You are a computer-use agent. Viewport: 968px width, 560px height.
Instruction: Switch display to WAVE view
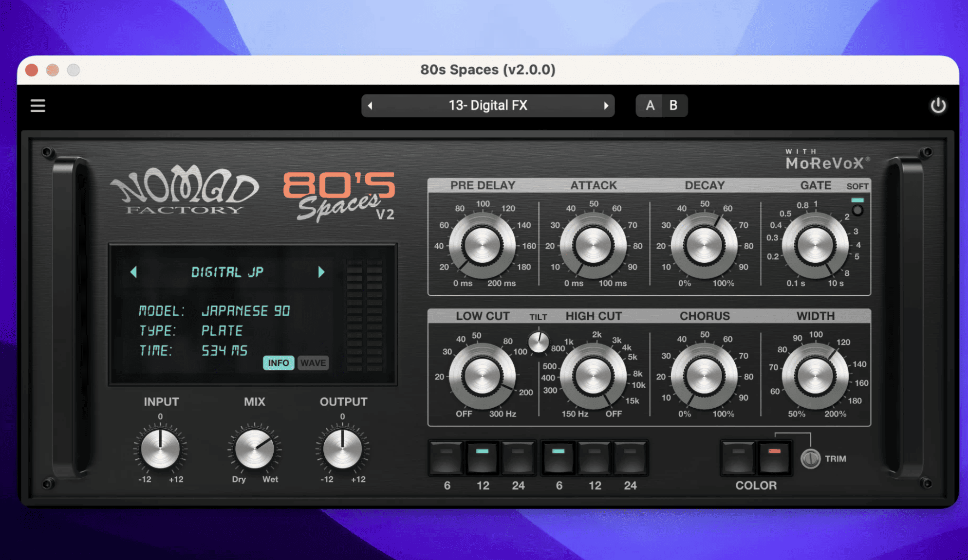pos(313,363)
